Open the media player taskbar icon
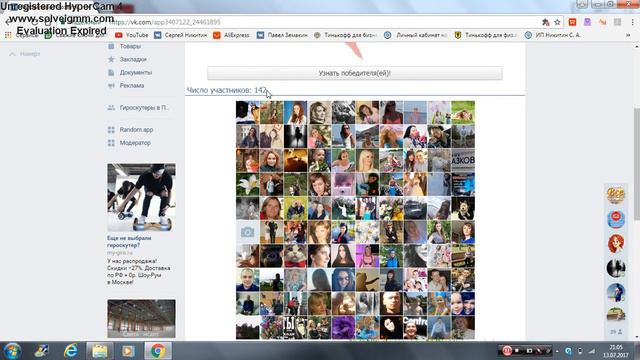 pyautogui.click(x=128, y=351)
